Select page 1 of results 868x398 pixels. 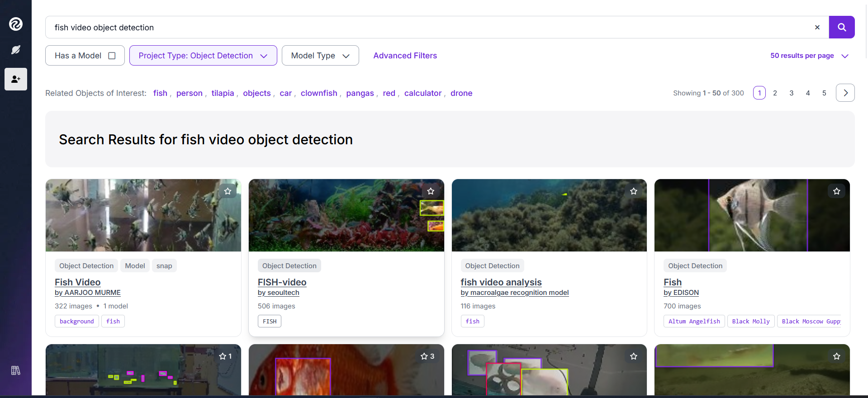click(759, 93)
